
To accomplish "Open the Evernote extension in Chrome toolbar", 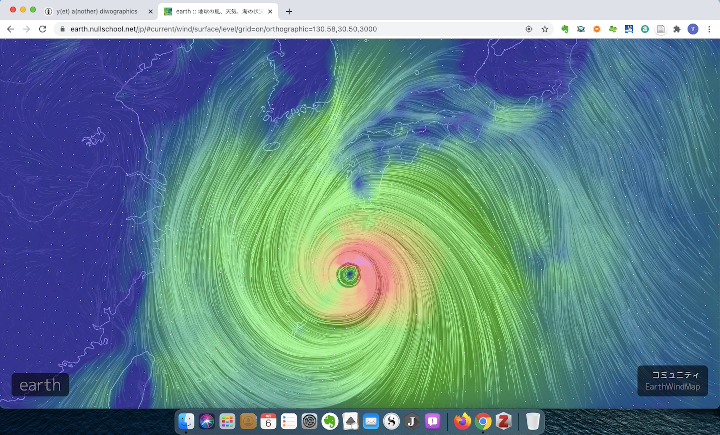I will [565, 29].
